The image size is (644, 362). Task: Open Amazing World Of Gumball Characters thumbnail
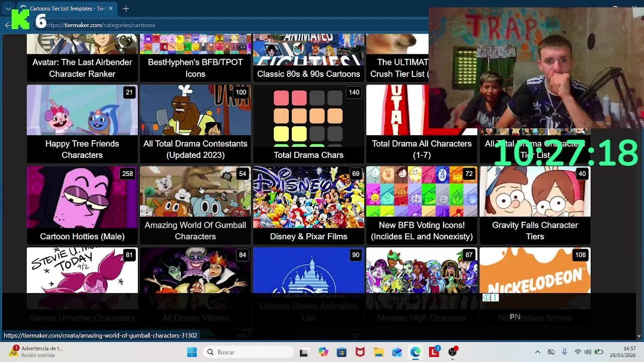coord(195,192)
